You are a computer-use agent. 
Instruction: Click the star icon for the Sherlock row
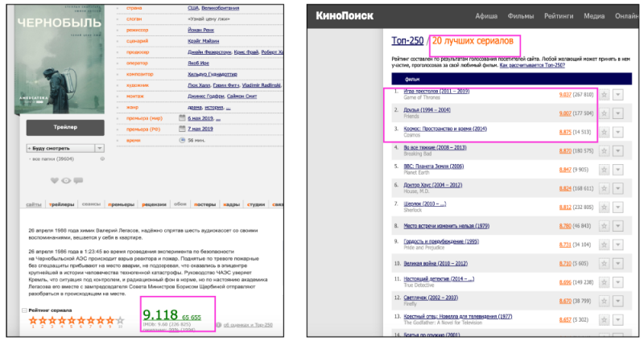[x=604, y=207]
